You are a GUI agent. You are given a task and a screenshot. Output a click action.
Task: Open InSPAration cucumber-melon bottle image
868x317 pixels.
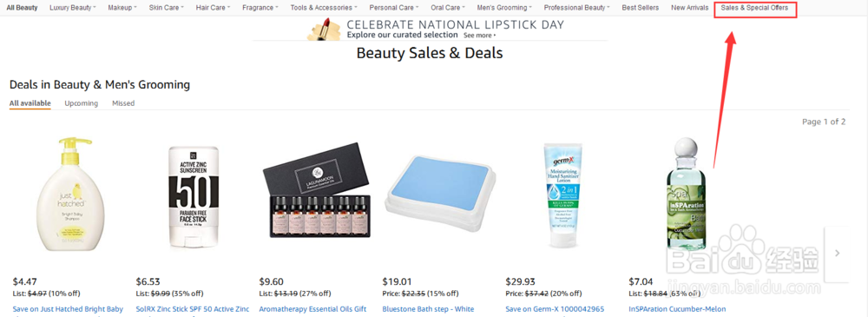pyautogui.click(x=686, y=194)
